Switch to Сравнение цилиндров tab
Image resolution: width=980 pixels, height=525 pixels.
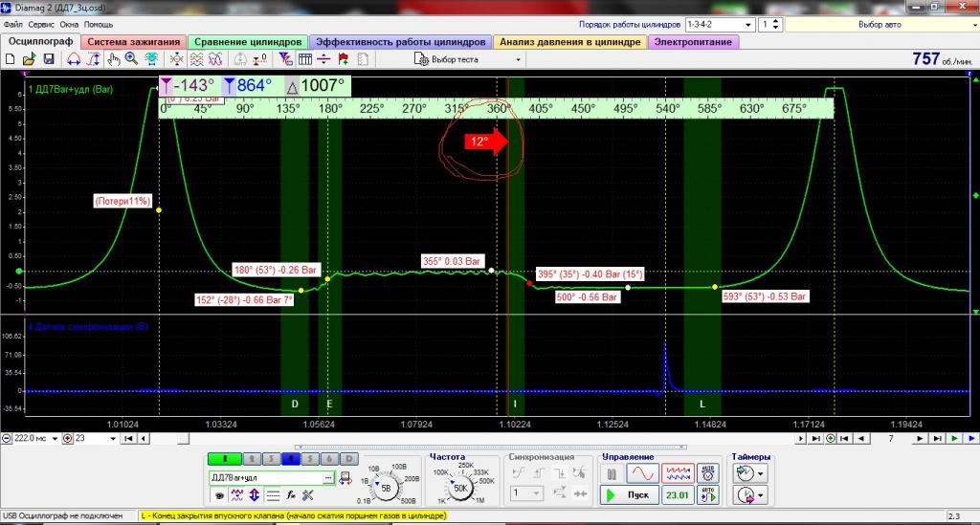[x=248, y=42]
